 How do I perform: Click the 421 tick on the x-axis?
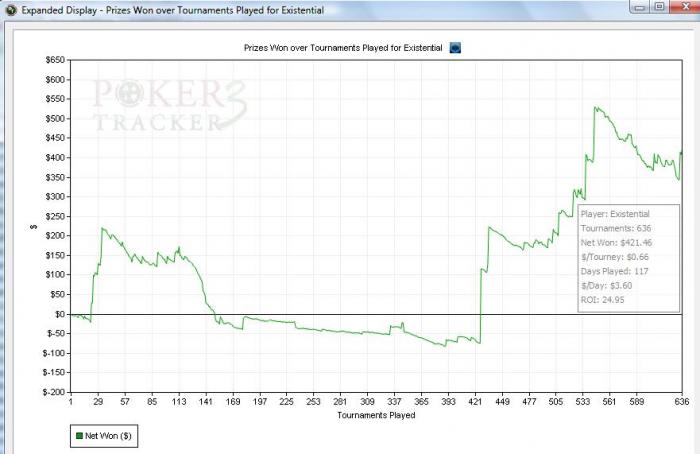coord(475,402)
